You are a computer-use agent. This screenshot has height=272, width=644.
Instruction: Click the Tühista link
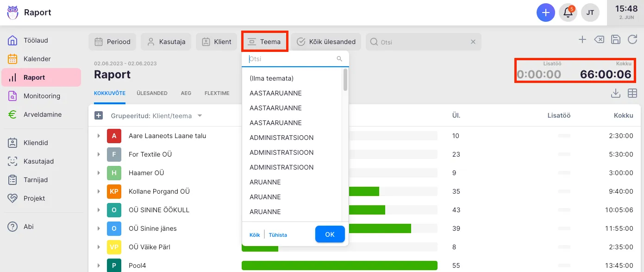[278, 235]
